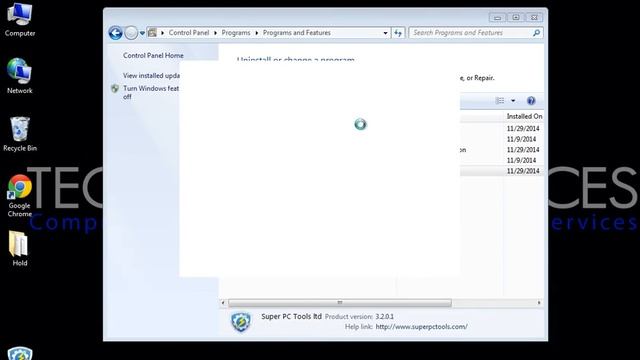Go to Control Panel breadcrumb
The width and height of the screenshot is (640, 360).
pos(189,33)
